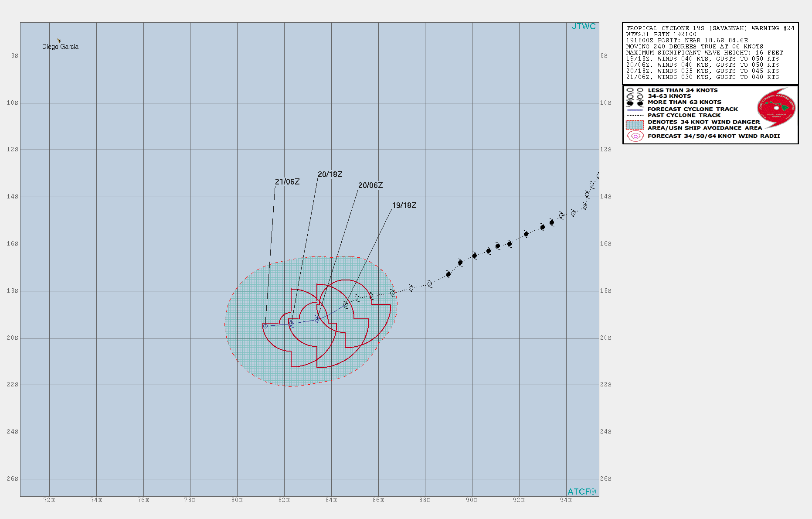
Task: Click the 92E longitude label
Action: [519, 500]
